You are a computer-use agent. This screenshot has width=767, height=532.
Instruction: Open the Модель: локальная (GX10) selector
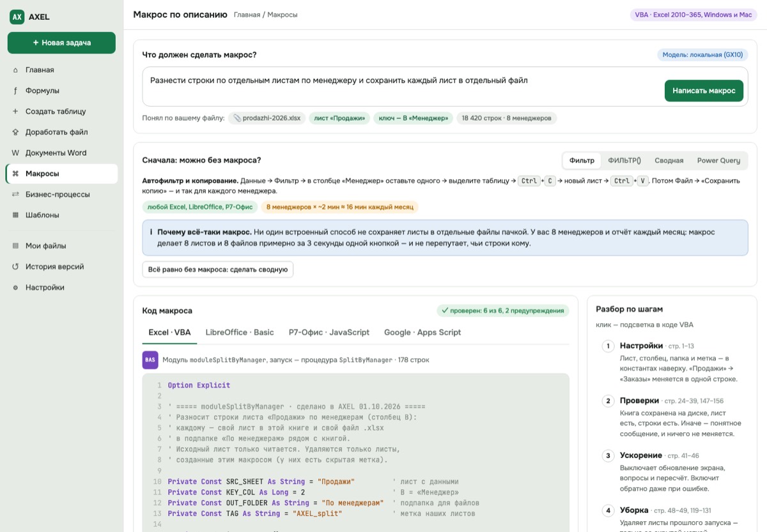[x=702, y=55]
